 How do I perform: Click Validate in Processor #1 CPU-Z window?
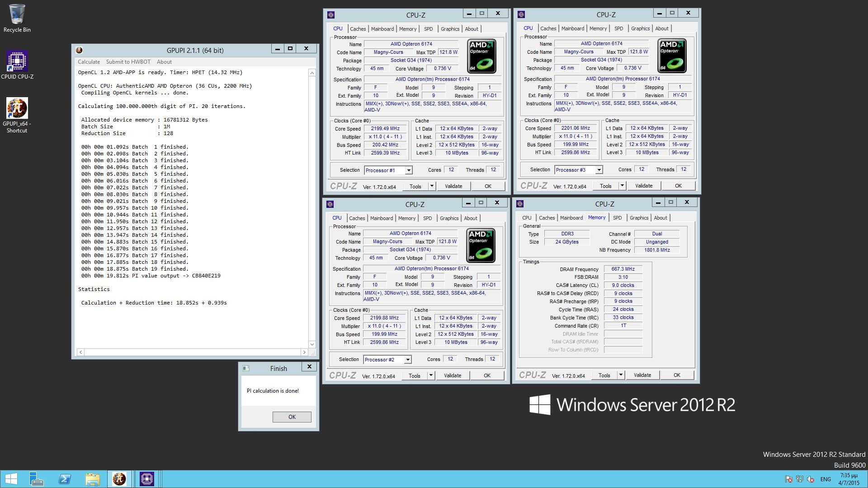click(x=453, y=186)
